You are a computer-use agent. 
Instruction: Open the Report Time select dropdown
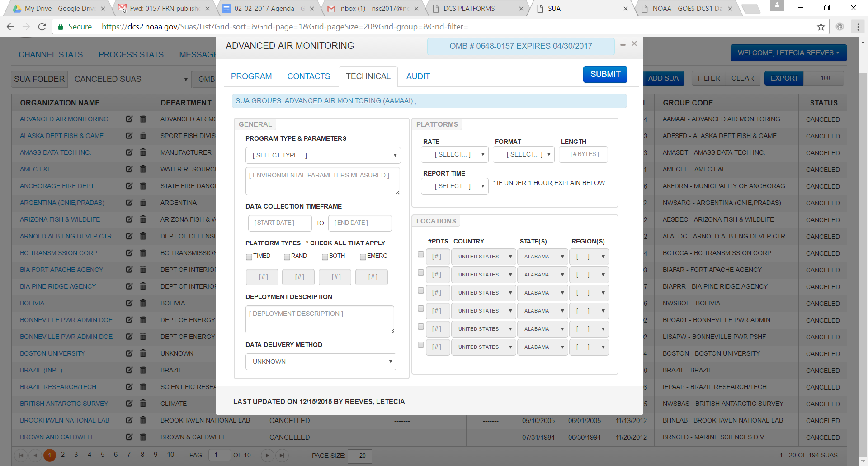point(454,186)
